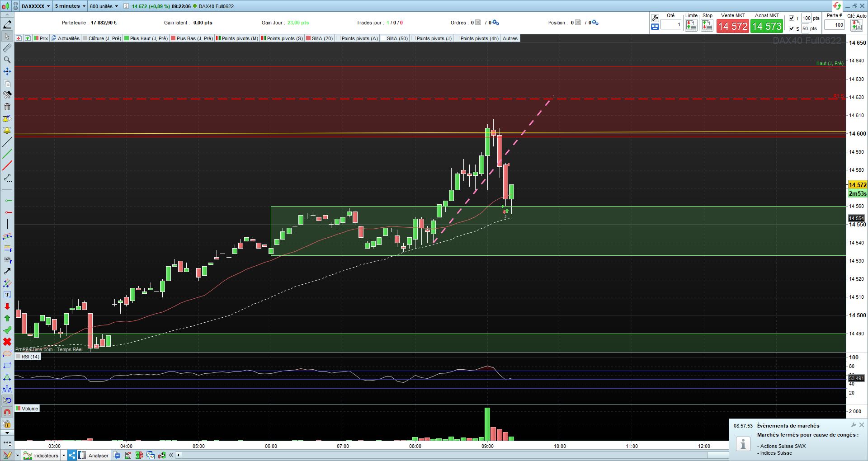This screenshot has height=461, width=868.
Task: Click the alert bell icon
Action: click(x=7, y=130)
